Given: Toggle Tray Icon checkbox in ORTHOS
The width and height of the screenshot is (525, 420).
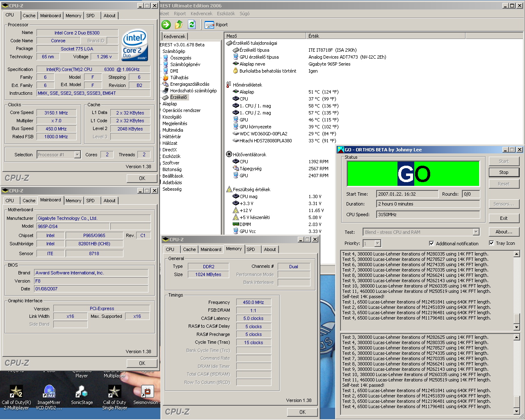Looking at the screenshot, I should click(491, 243).
